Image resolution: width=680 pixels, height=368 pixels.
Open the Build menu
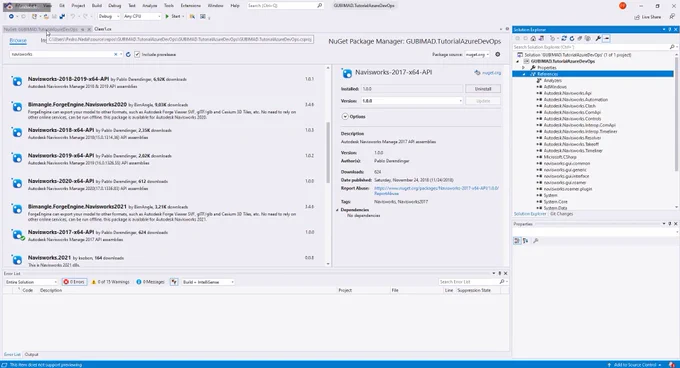click(97, 6)
